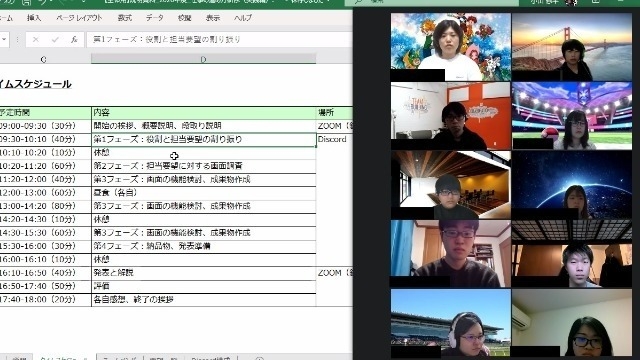
Task: Select the 休憩 cell in 16:00 row
Action: click(x=204, y=259)
